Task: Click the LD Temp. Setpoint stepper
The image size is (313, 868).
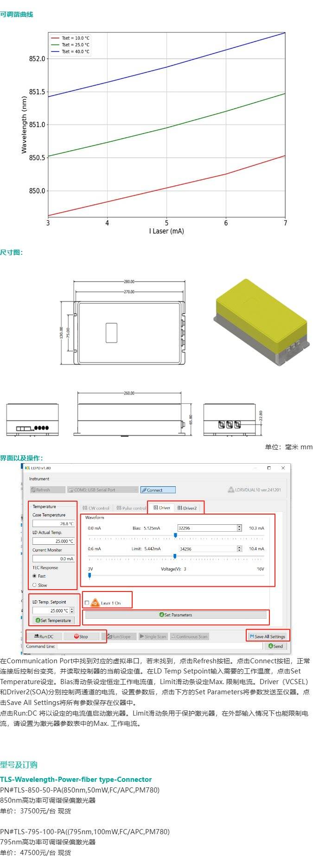Action: [72, 610]
